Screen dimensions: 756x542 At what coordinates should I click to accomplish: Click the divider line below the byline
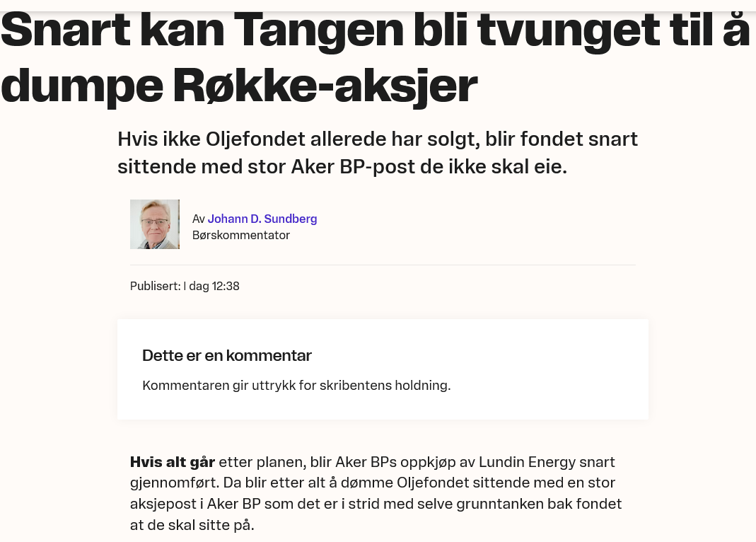tap(383, 265)
